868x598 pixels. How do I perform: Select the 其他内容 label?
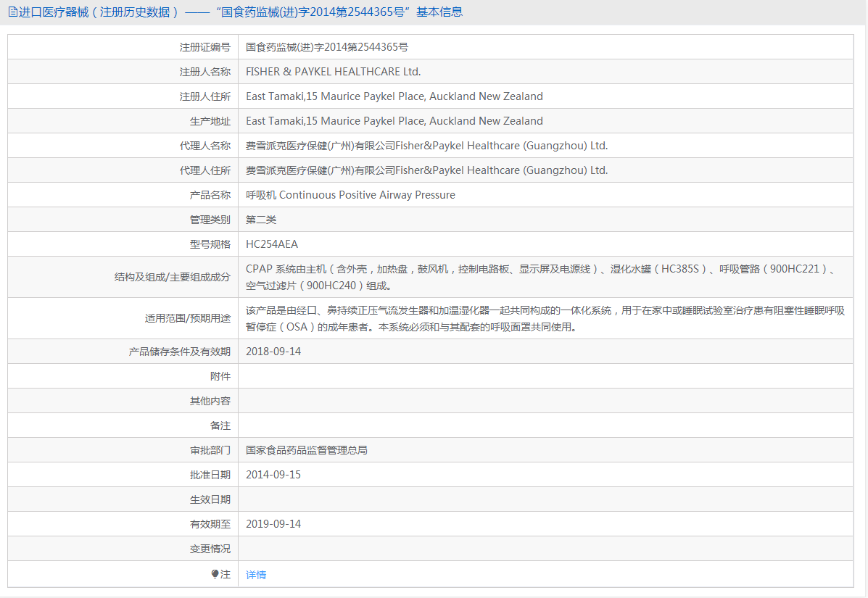click(210, 401)
